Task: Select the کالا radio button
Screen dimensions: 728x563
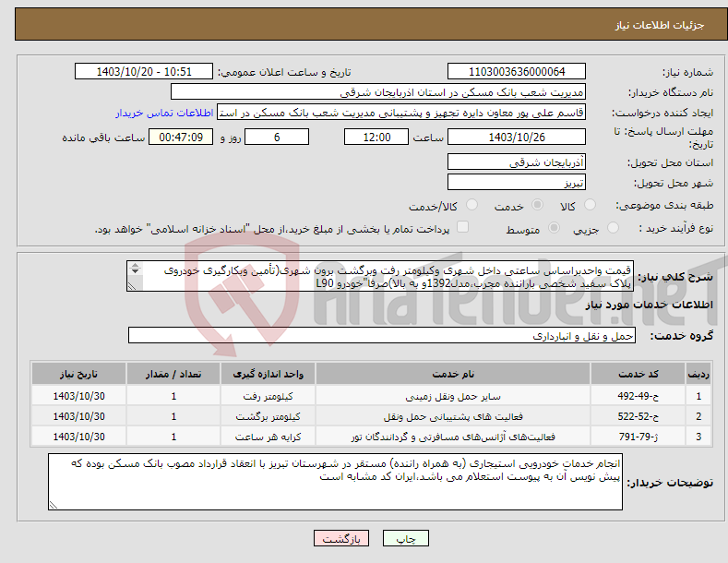Action: click(591, 205)
